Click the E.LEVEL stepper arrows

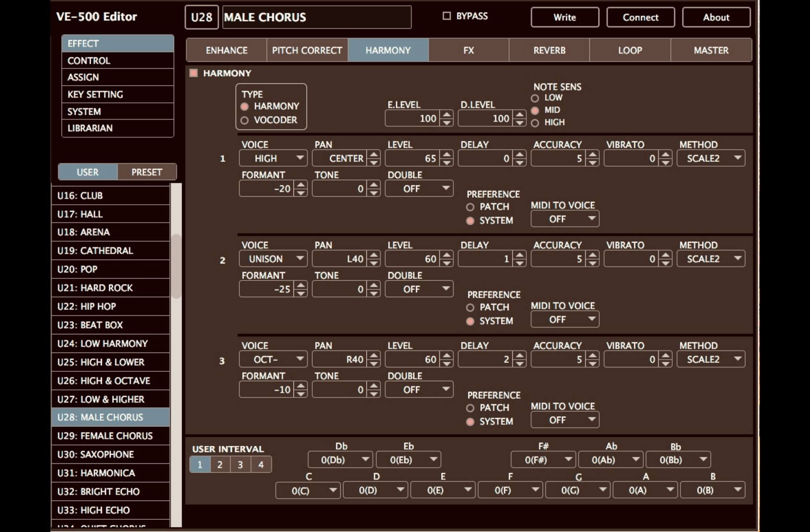click(446, 118)
